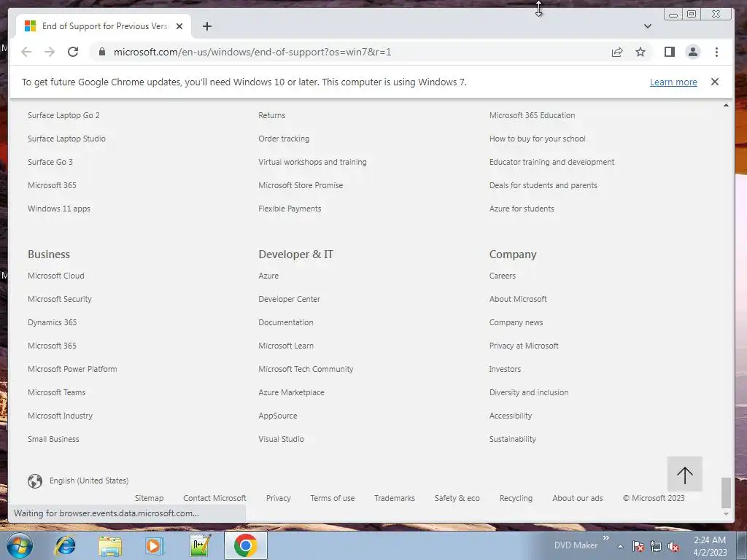Viewport: 747px width, 560px height.
Task: Jump back to top of page arrow
Action: click(684, 474)
